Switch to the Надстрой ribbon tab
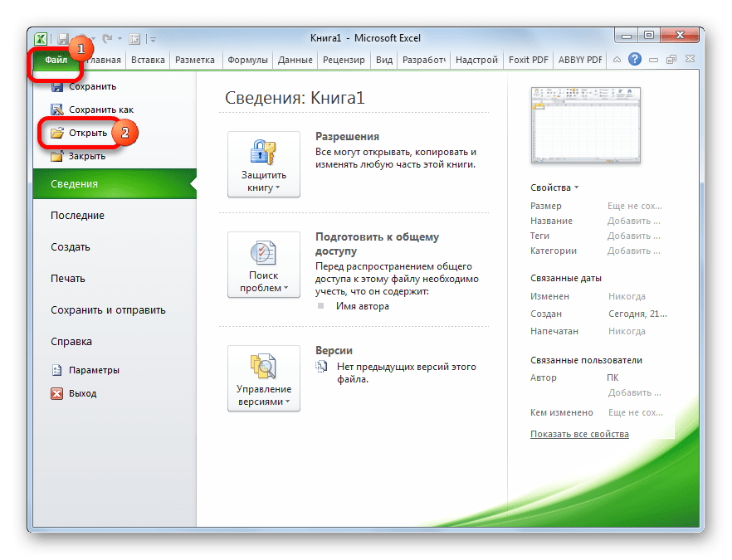 point(476,61)
